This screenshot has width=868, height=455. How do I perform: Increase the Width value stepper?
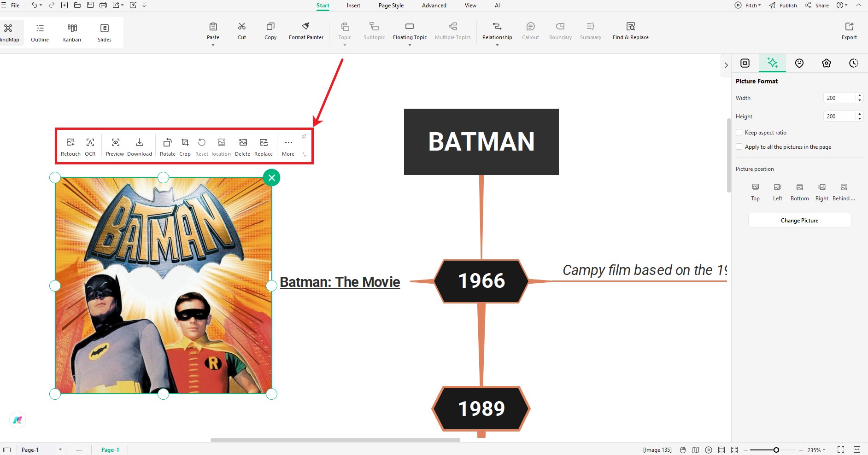860,95
